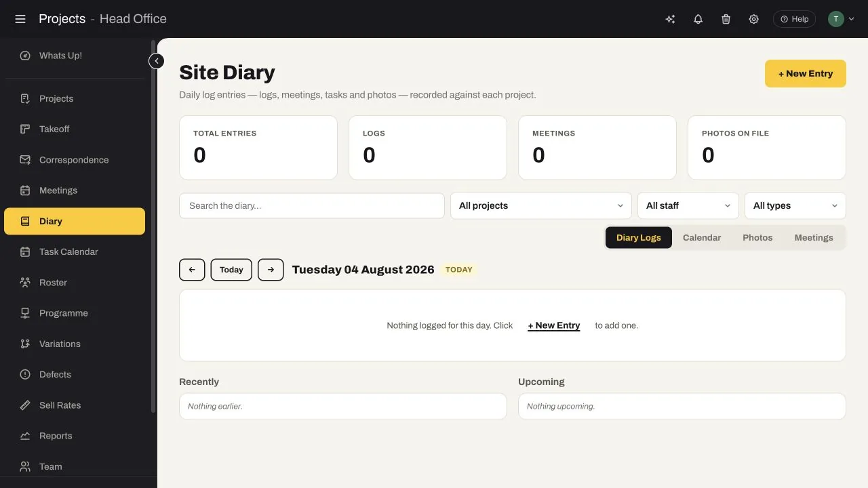Click the Correspondence envelope icon
Image resolution: width=868 pixels, height=488 pixels.
(x=25, y=160)
